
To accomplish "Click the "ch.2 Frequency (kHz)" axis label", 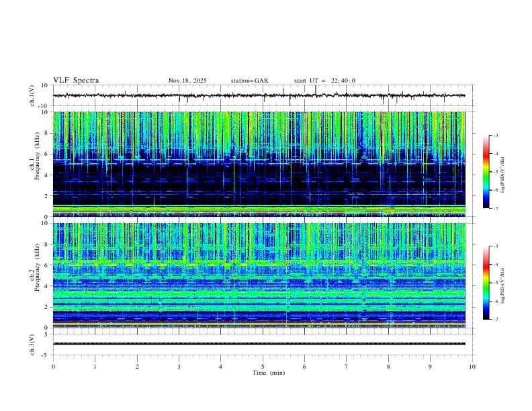I will pyautogui.click(x=35, y=267).
